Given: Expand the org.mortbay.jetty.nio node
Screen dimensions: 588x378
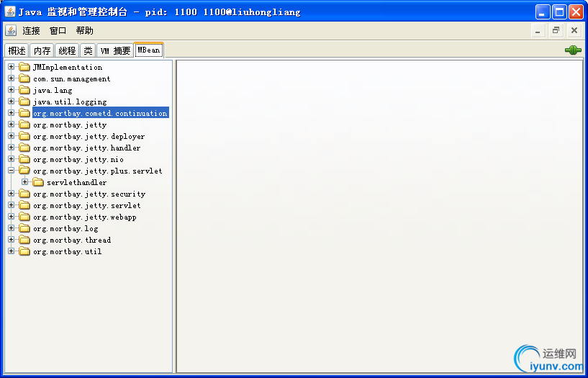Looking at the screenshot, I should (12, 158).
